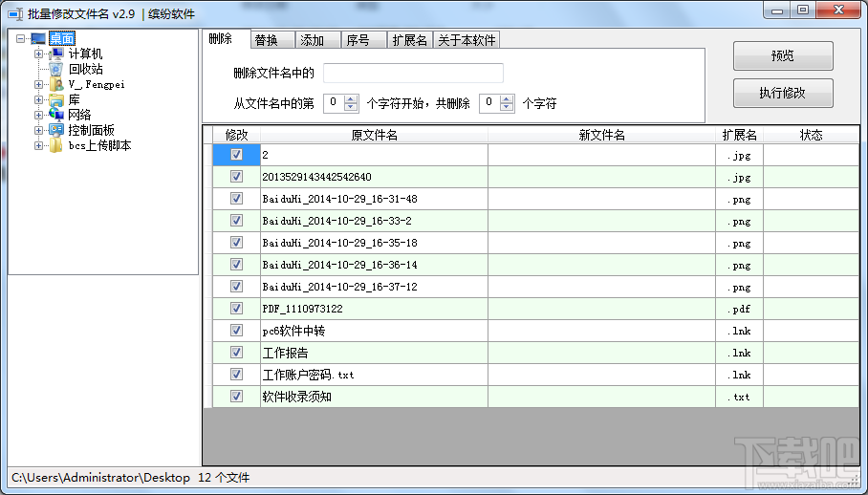Click the bcs上传脚本 folder icon
Viewport: 868px width, 495px height.
55,145
